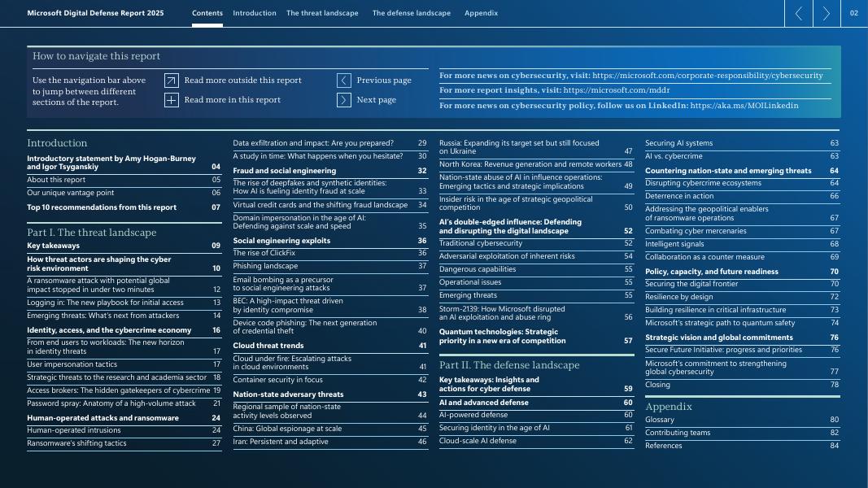Open 'Policy, capacity, and future readiness' section
The height and width of the screenshot is (488, 868).
(x=742, y=272)
